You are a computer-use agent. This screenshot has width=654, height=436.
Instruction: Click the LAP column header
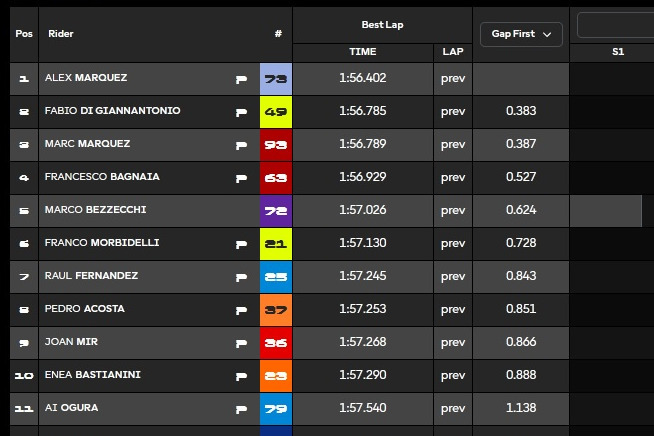point(453,51)
